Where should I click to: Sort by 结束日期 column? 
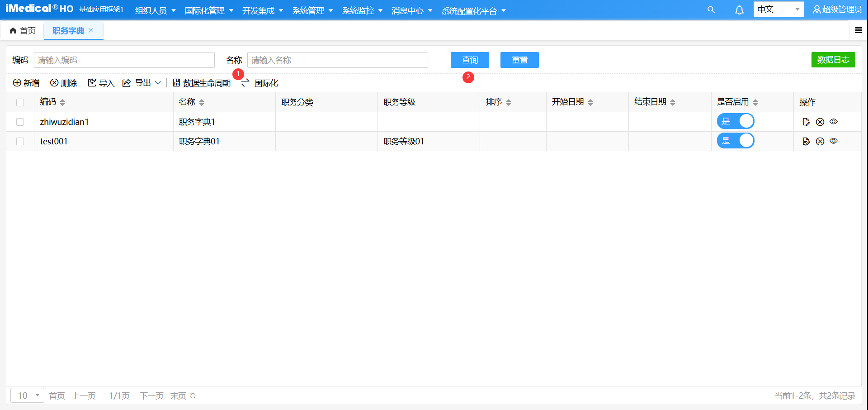tap(673, 102)
